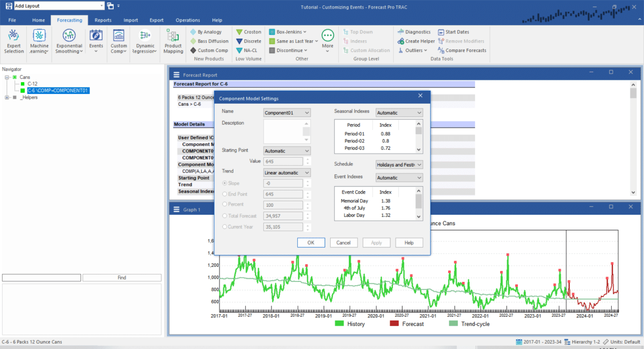Select the Total Forecast radio button
Viewport: 644px width, 349px height.
225,216
